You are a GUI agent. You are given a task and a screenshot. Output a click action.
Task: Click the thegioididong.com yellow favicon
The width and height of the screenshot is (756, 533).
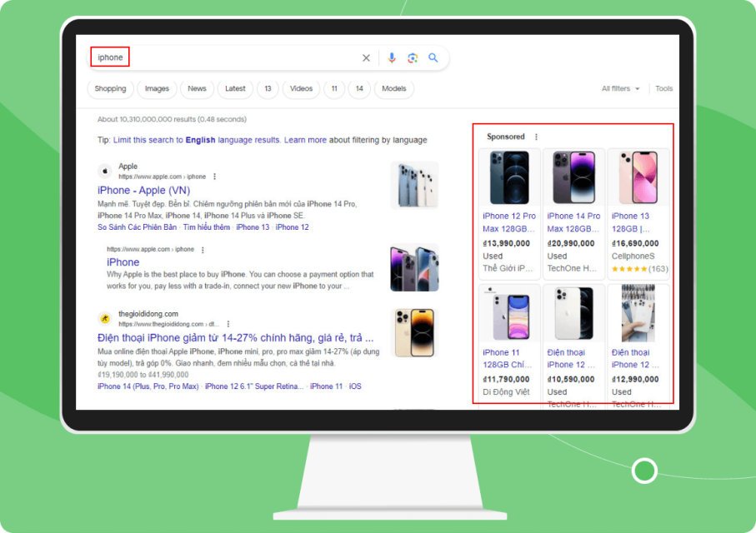click(105, 318)
